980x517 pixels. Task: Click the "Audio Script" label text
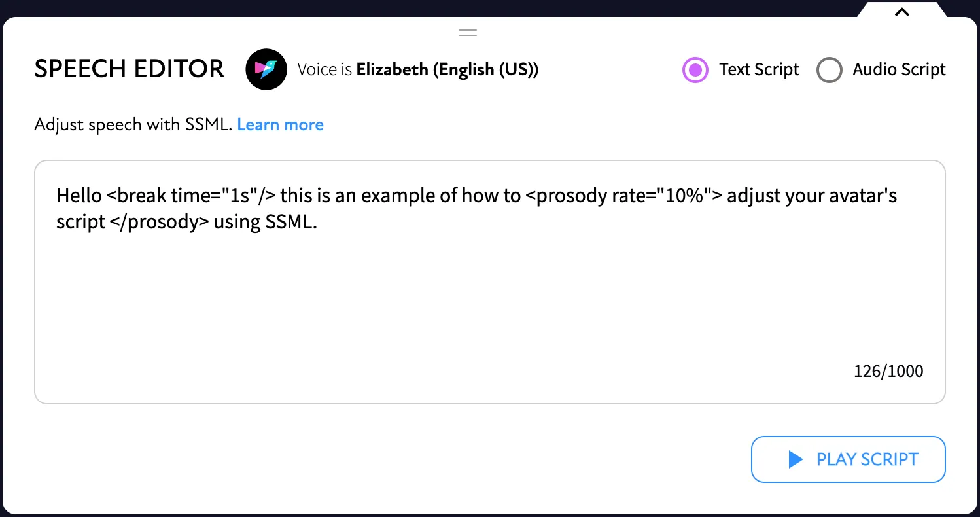tap(899, 69)
